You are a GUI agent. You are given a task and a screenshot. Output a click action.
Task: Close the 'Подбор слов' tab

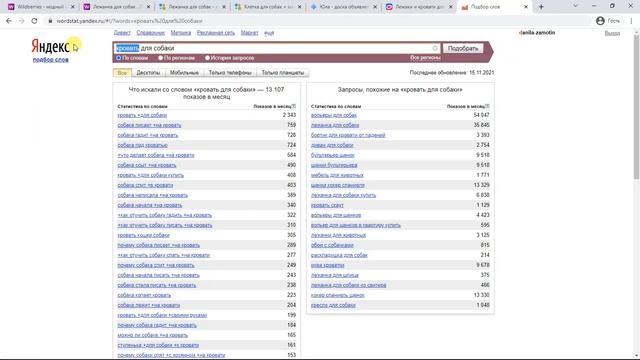tap(526, 7)
